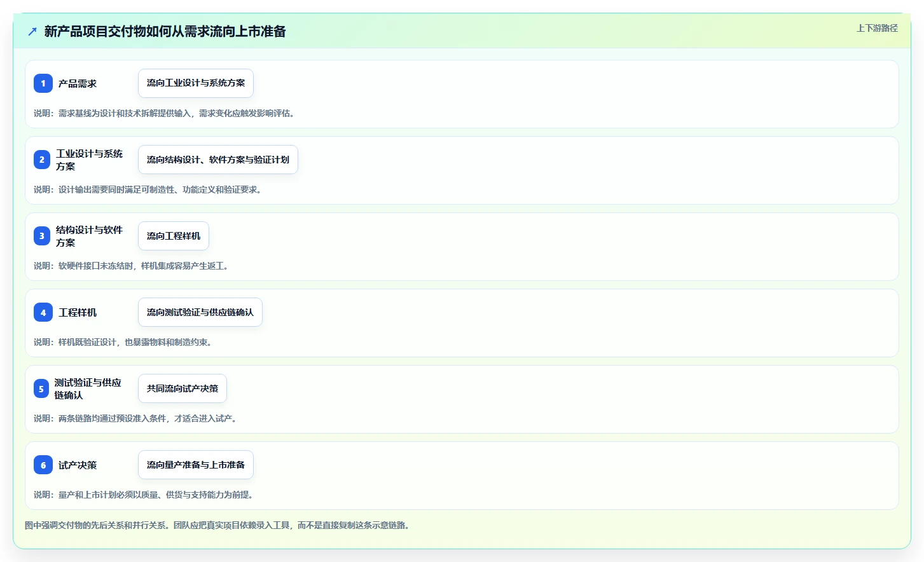924x562 pixels.
Task: Click the step 5 number badge
Action: click(41, 388)
